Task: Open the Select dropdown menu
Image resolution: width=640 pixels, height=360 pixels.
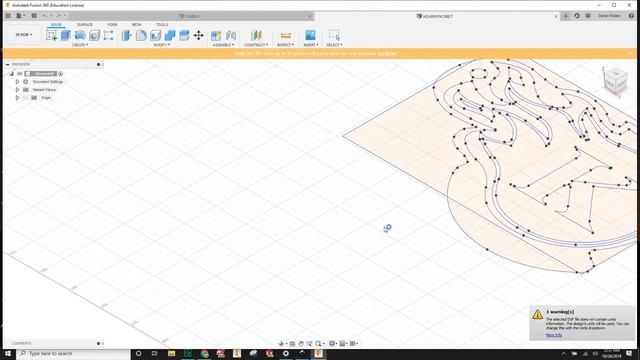Action: tap(334, 45)
